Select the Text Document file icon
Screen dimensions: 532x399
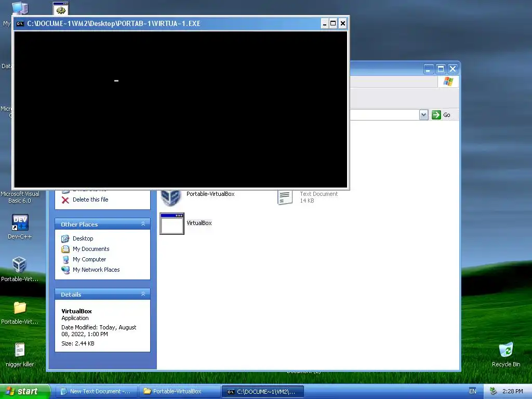pos(285,197)
